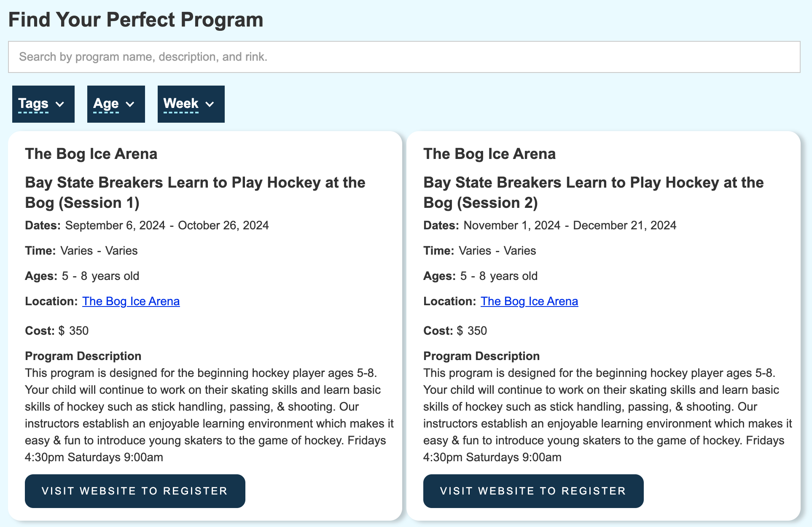Click the chevron icon next to Week
Viewport: 812px width, 527px height.
pos(210,104)
